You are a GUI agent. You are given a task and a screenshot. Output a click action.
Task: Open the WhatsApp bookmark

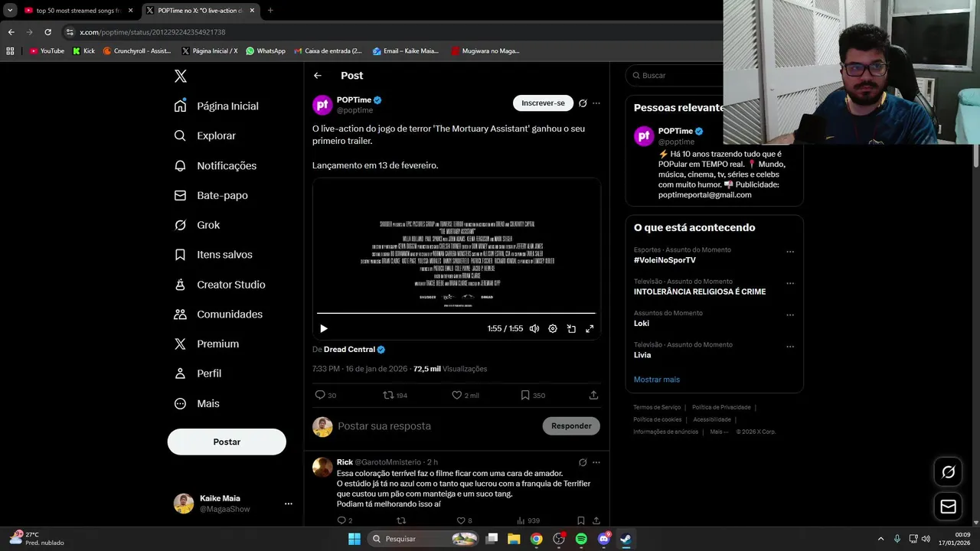[x=265, y=51]
